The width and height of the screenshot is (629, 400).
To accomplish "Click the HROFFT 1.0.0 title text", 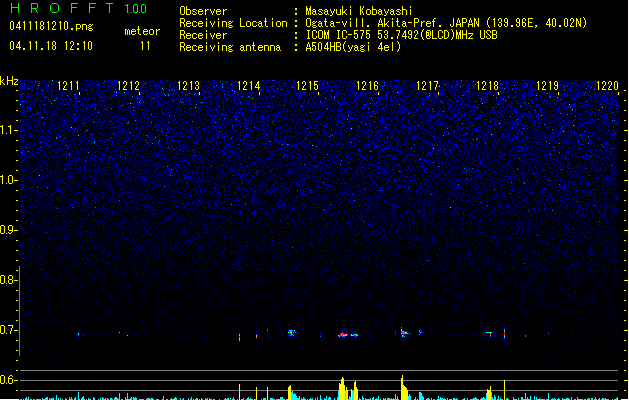I will click(79, 8).
